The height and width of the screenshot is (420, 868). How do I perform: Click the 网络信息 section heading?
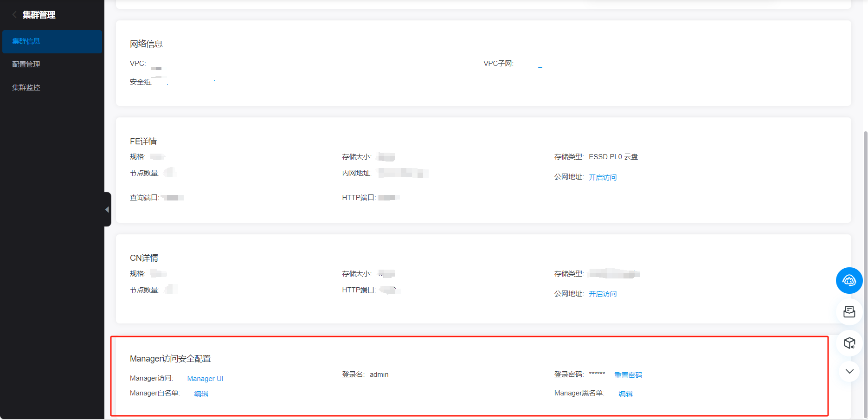[x=146, y=44]
